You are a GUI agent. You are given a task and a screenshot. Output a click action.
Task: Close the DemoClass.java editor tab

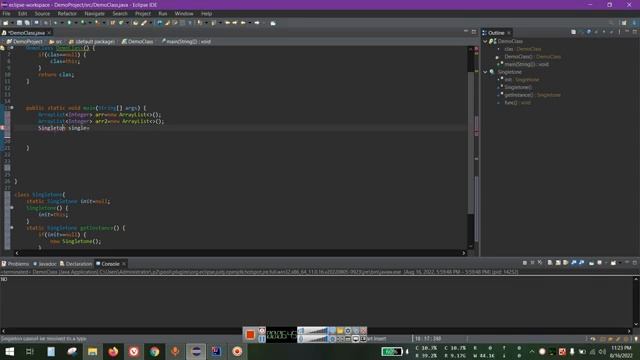point(49,33)
